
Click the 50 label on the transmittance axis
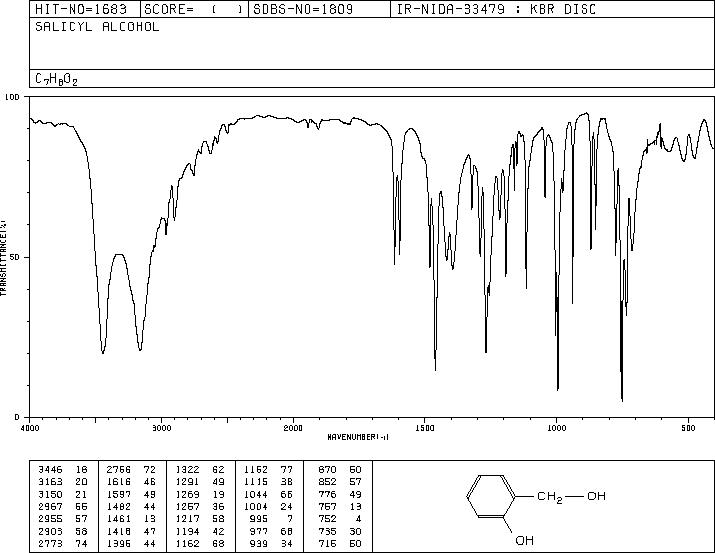coord(15,258)
